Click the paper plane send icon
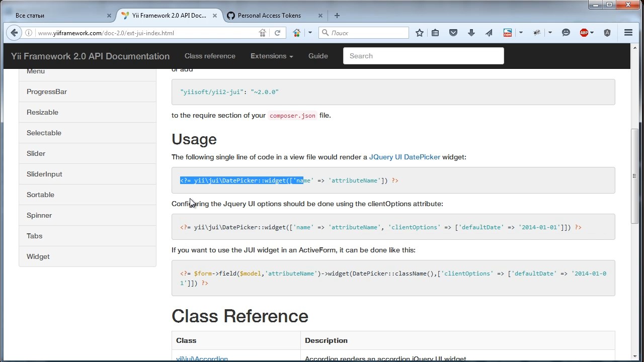The width and height of the screenshot is (644, 362). (489, 33)
